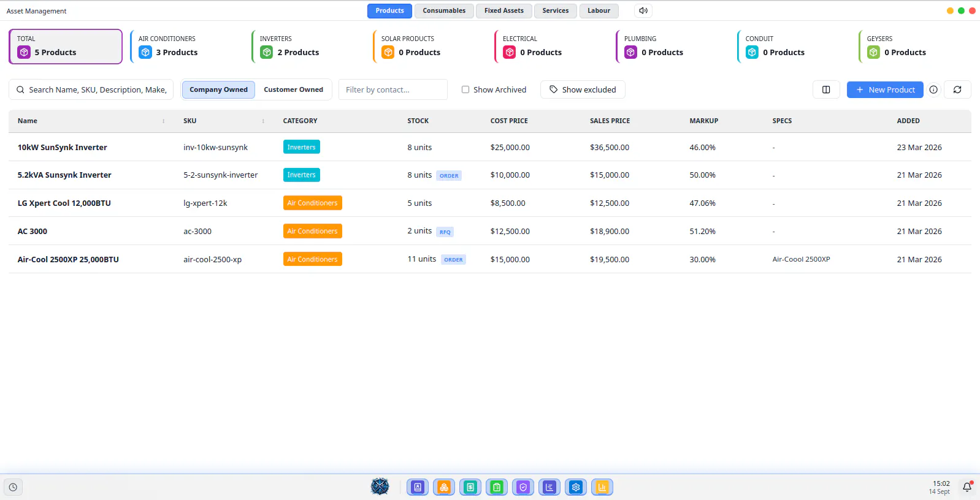The width and height of the screenshot is (980, 500).
Task: Select the Plumbing category card
Action: 673,47
